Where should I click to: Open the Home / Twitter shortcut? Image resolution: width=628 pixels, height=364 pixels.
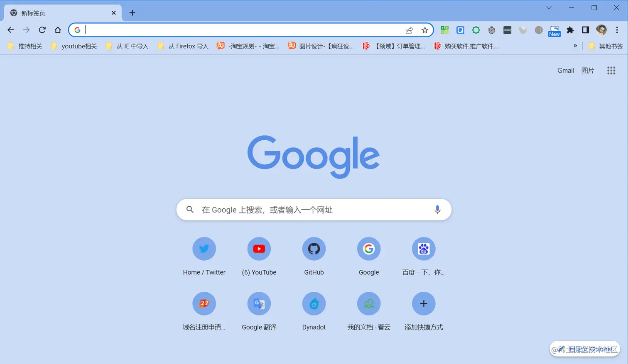pyautogui.click(x=204, y=257)
